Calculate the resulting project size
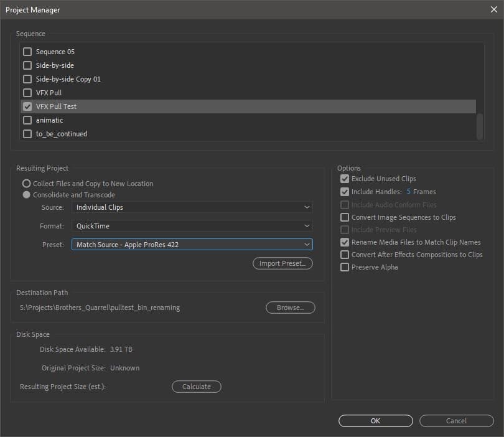Viewport: 504px width, 437px height. [196, 387]
